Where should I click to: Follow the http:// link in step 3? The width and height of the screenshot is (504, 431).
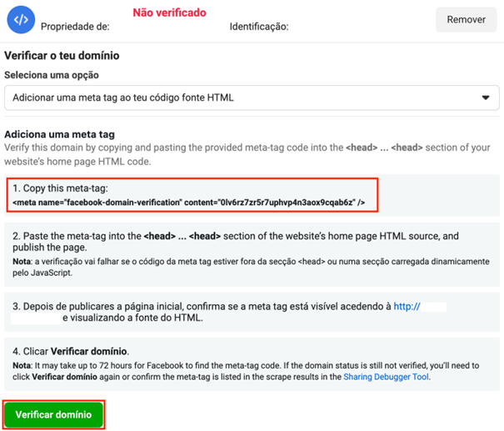[x=408, y=306]
